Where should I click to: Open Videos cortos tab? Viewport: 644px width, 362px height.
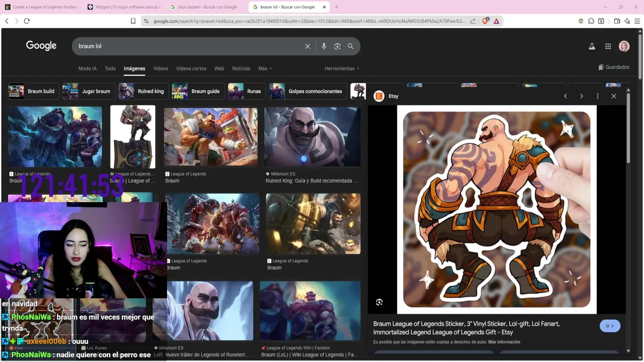(x=191, y=68)
